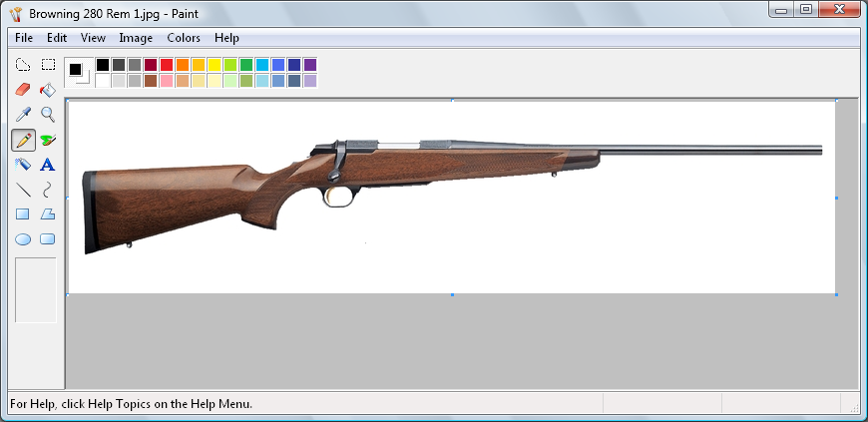Choose the gold amber color swatch
868x422 pixels.
tap(199, 65)
